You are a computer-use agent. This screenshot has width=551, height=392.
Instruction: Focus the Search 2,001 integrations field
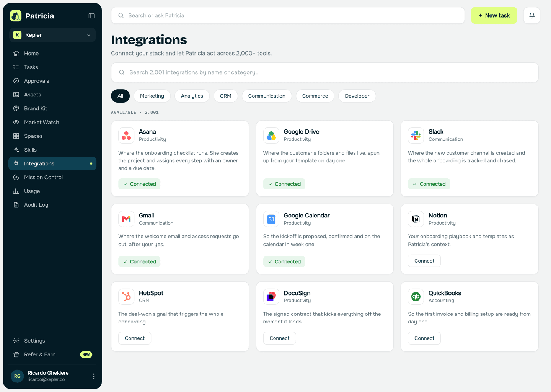(x=324, y=72)
